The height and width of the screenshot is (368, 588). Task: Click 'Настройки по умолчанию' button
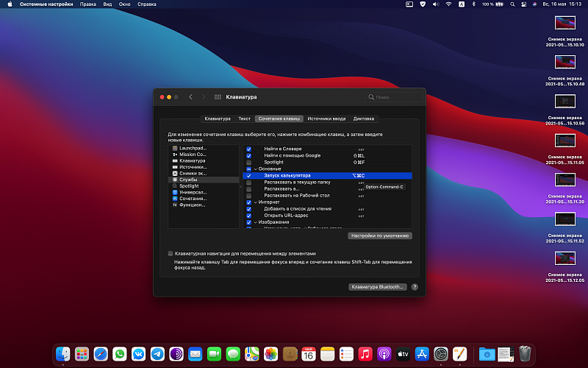click(380, 236)
